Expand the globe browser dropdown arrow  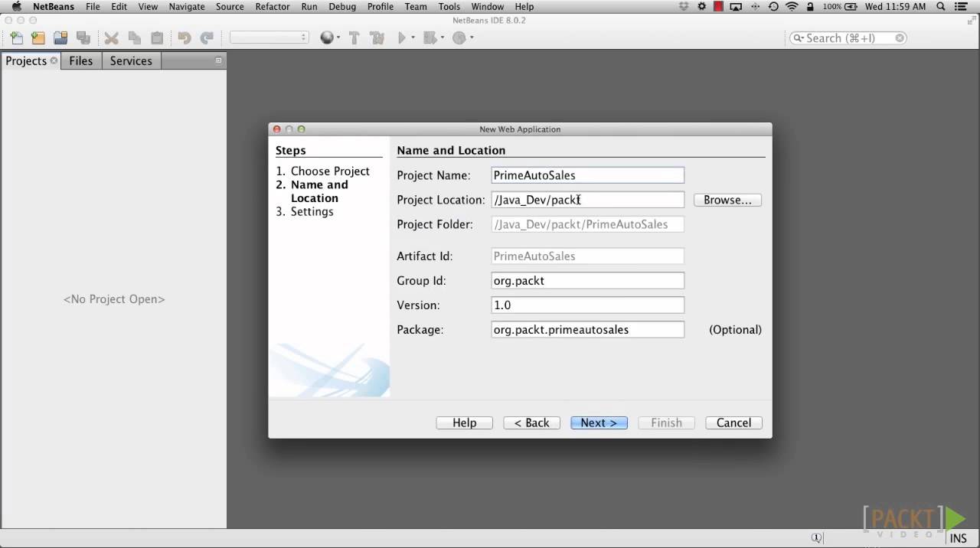[x=338, y=38]
